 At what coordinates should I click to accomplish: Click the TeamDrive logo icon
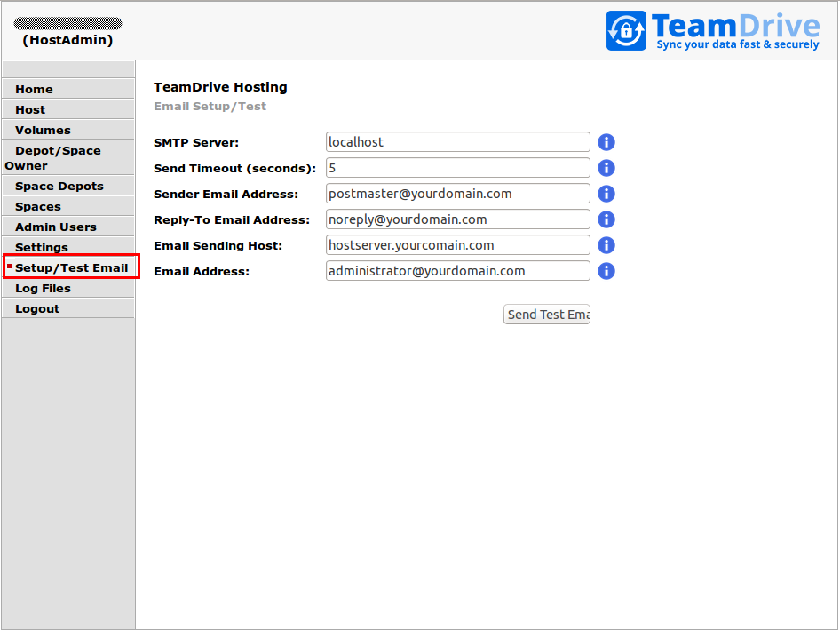point(626,30)
